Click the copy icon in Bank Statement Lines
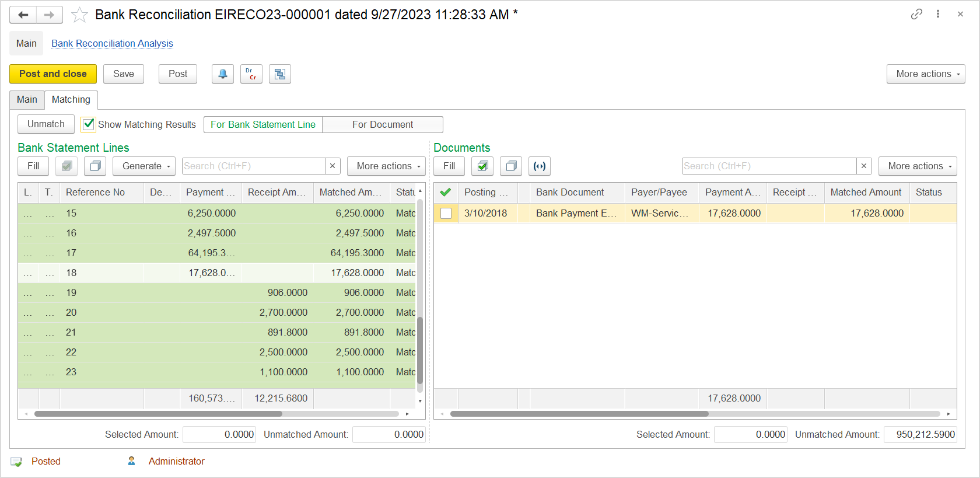Image resolution: width=980 pixels, height=478 pixels. (x=95, y=166)
